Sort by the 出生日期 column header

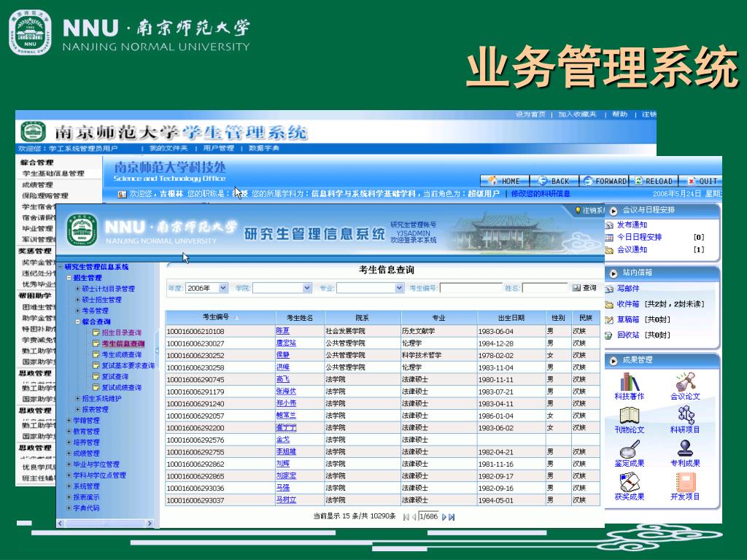click(x=511, y=318)
